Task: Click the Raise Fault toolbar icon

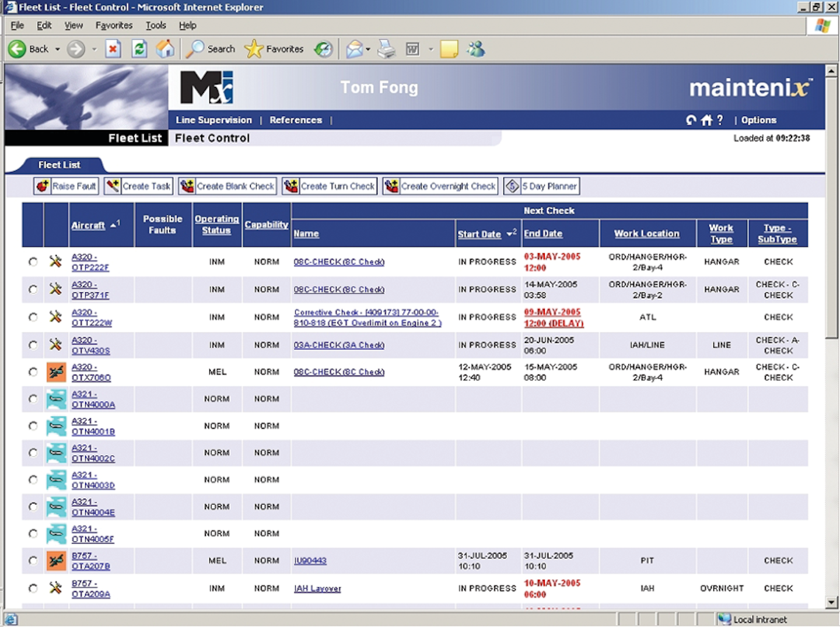Action: [41, 185]
